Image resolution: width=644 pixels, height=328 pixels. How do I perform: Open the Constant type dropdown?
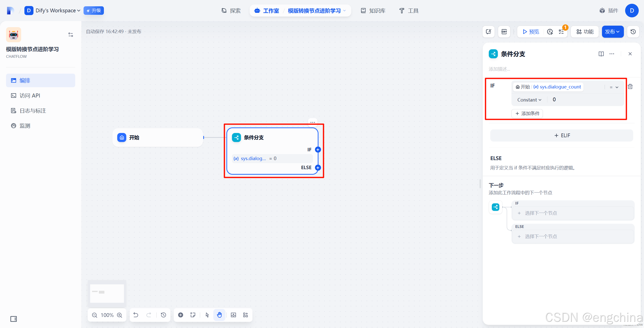click(529, 100)
